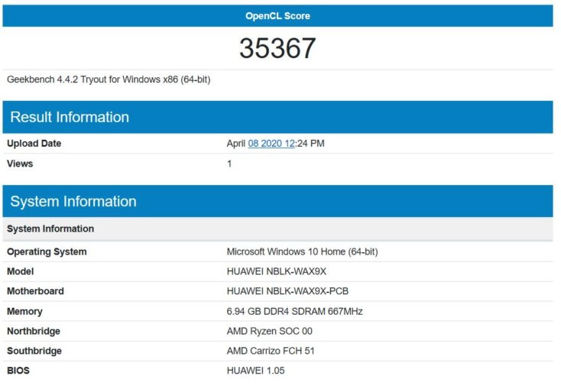The width and height of the screenshot is (561, 392).
Task: Click the Operating System row label
Action: (47, 251)
